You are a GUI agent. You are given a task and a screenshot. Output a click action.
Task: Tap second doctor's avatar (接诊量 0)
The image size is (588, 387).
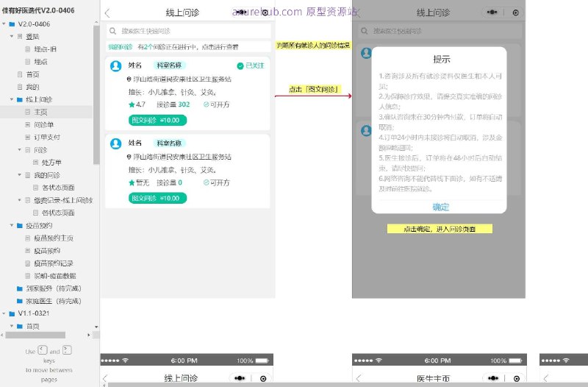116,143
